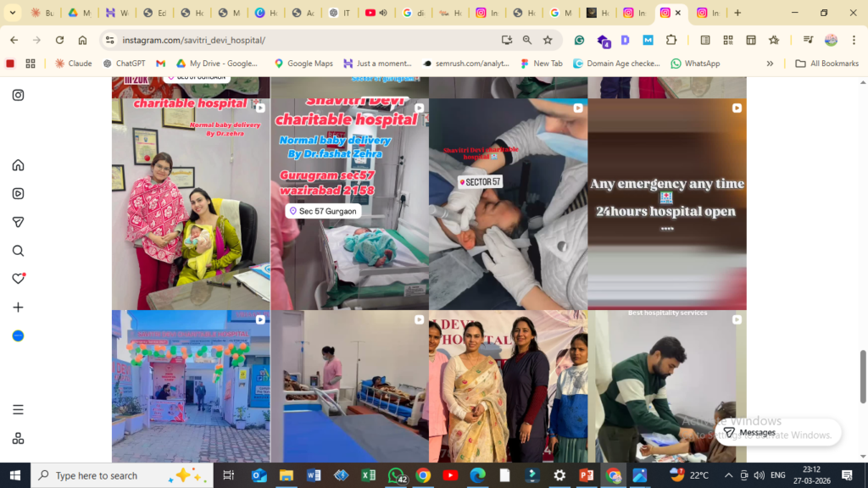Open the Chrome Extensions puzzle icon
Screen dimensions: 868x488
pos(671,40)
